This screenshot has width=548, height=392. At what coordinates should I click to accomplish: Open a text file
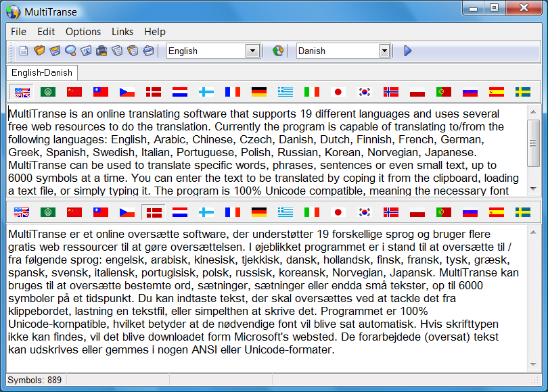39,51
